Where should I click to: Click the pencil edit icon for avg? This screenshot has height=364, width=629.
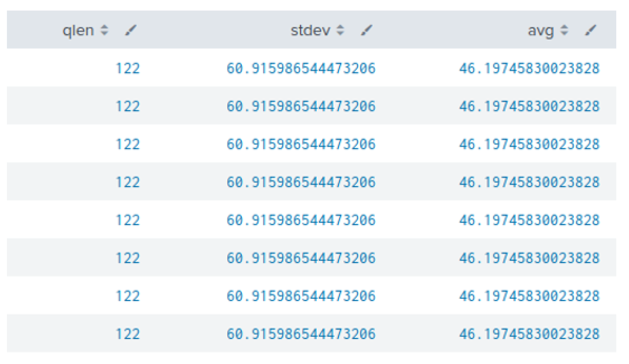(591, 30)
